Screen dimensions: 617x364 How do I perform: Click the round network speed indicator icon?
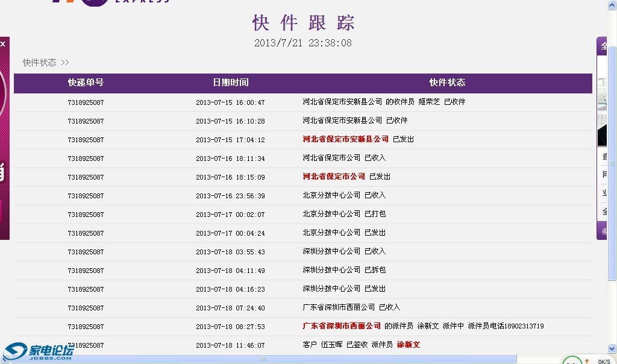click(x=572, y=360)
